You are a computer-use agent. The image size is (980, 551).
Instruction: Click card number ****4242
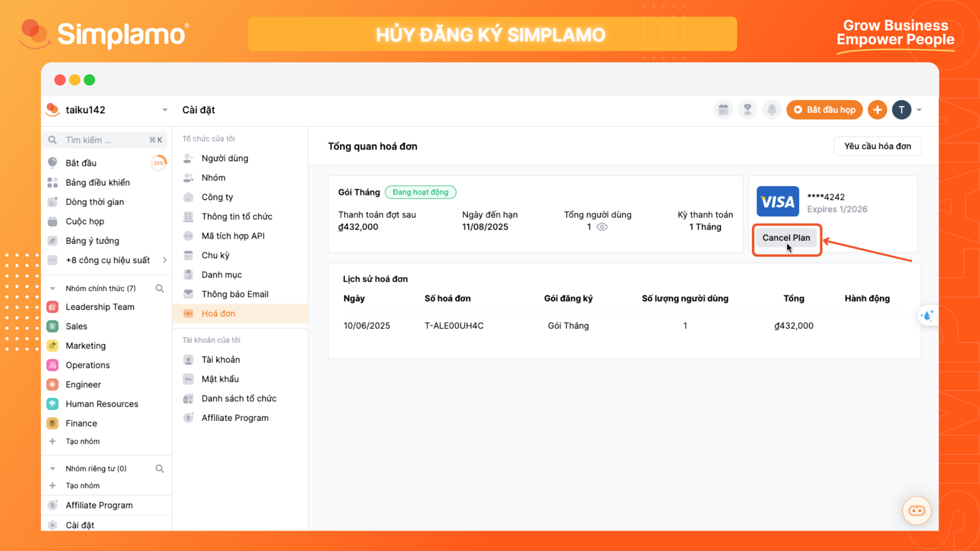click(x=825, y=197)
